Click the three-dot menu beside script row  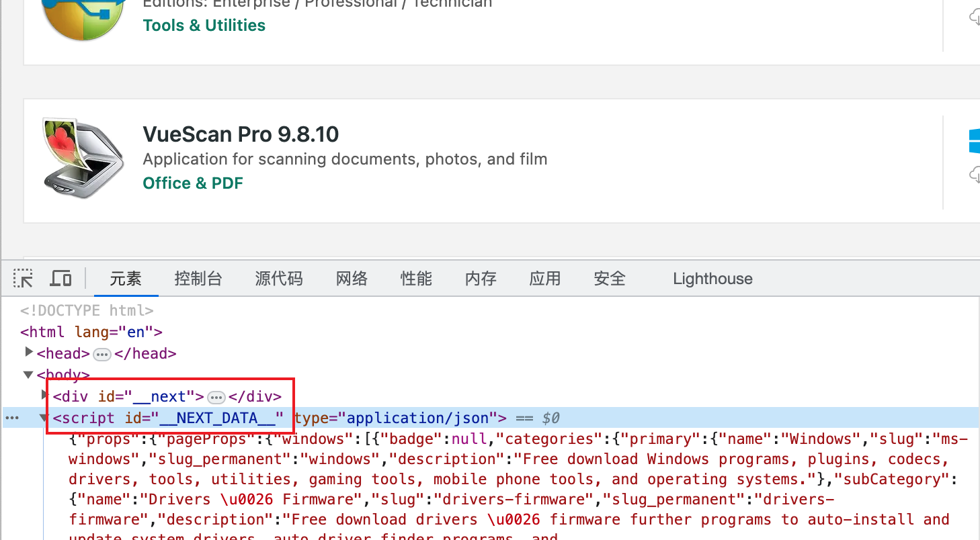pos(12,418)
